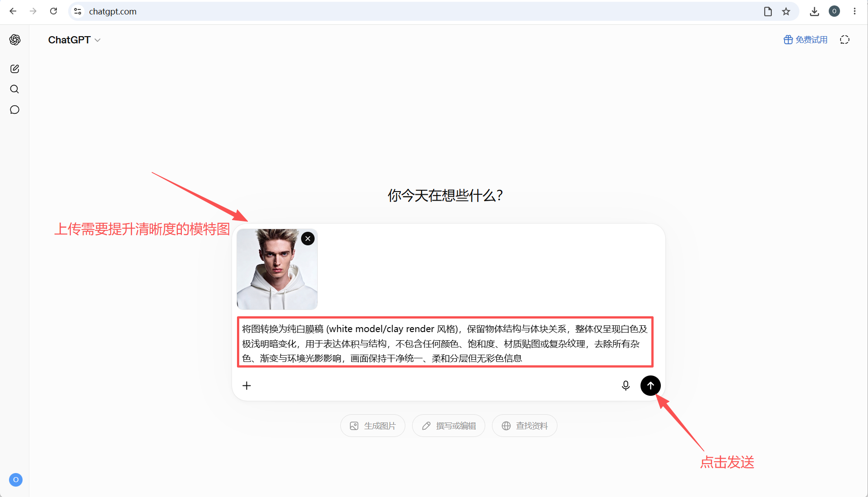Expand the ChatGPT model dropdown
Image resolution: width=868 pixels, height=497 pixels.
74,40
